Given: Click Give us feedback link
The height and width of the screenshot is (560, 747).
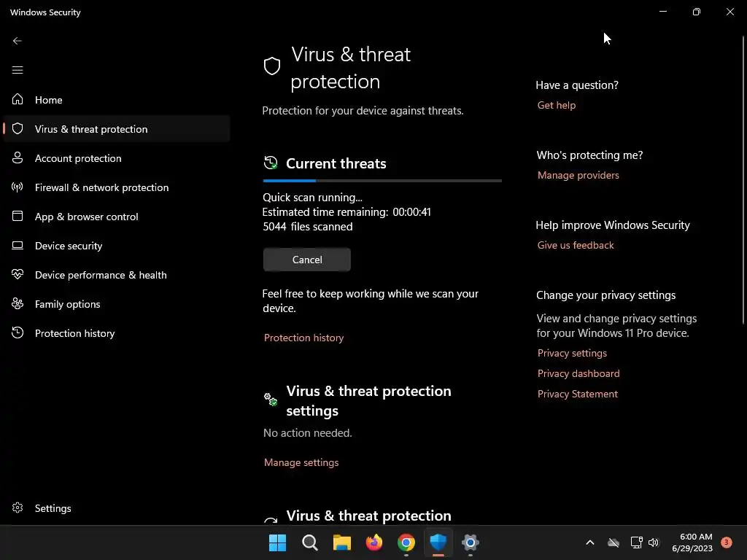Looking at the screenshot, I should (576, 245).
